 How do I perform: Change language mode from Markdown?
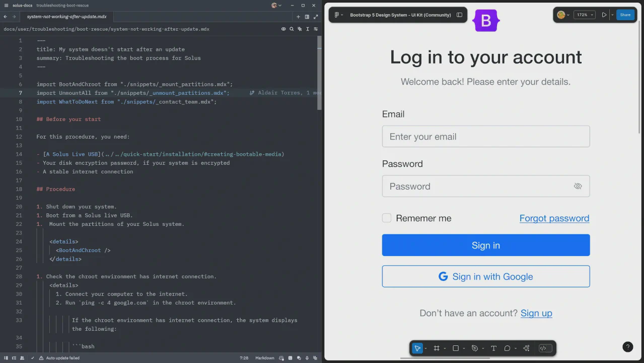(265, 358)
